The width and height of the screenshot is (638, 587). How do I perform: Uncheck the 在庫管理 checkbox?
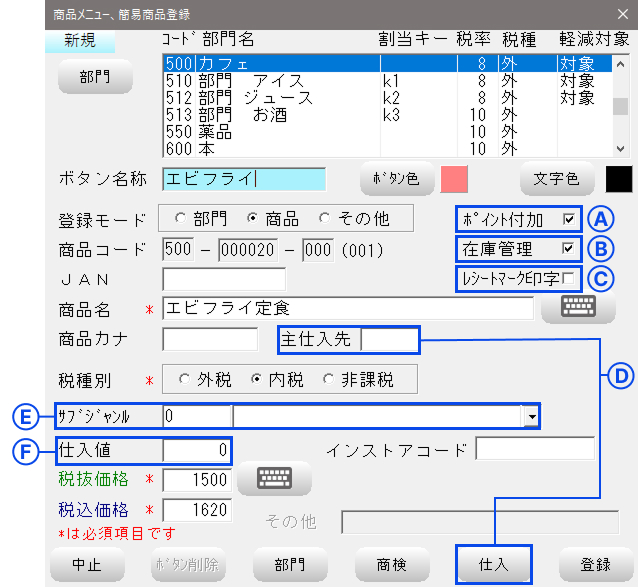[x=569, y=248]
